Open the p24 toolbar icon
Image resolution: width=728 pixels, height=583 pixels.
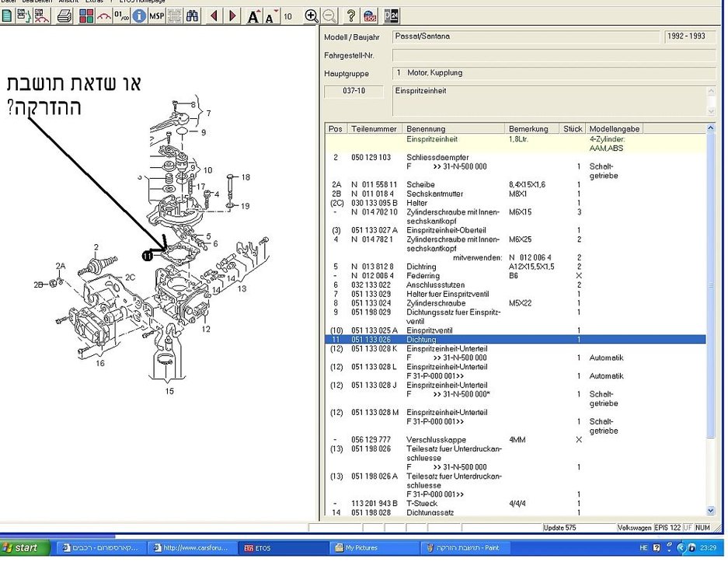392,16
